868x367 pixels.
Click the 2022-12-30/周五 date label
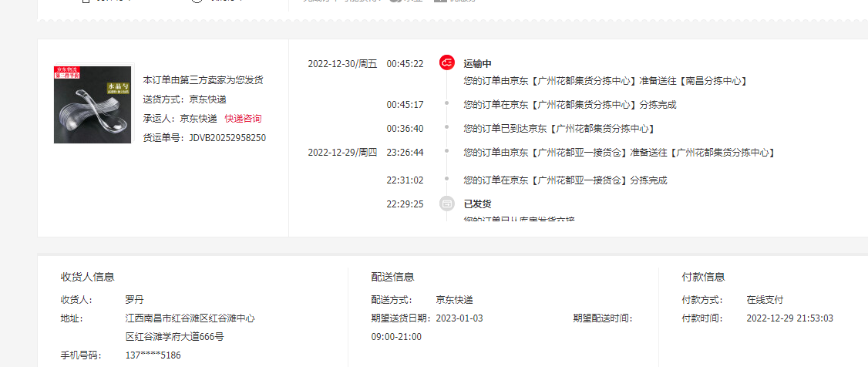pos(342,64)
